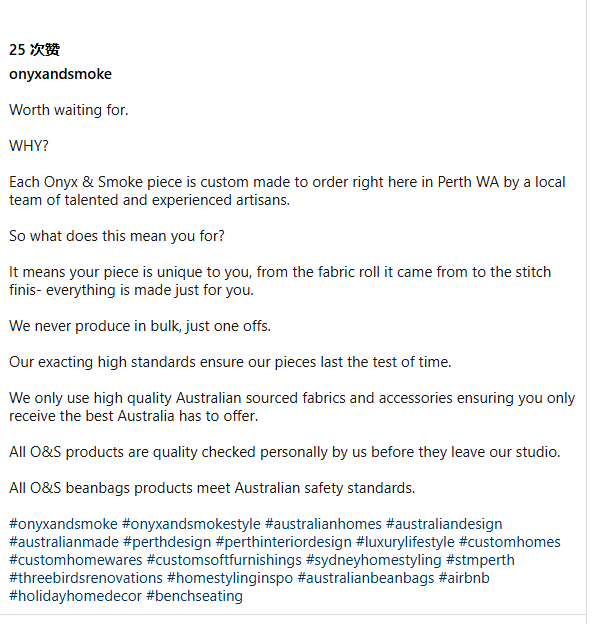Open the #customhomewares hashtag
This screenshot has height=624, width=596.
tap(76, 560)
